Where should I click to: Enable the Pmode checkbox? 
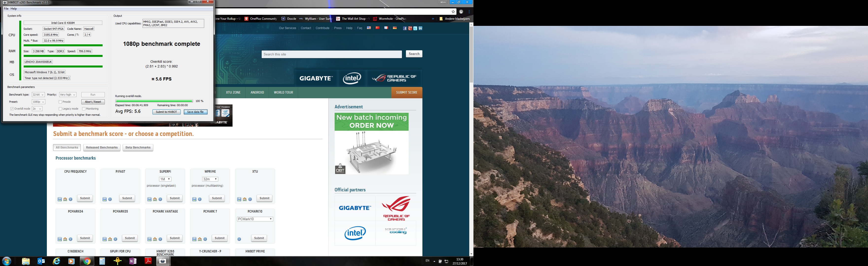pos(60,102)
